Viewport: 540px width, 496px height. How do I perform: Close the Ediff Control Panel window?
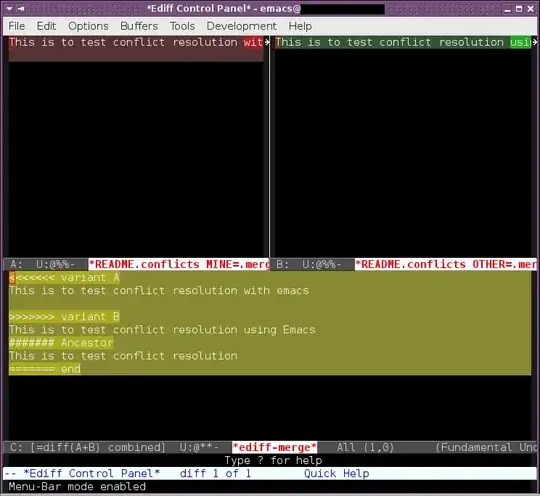530,9
